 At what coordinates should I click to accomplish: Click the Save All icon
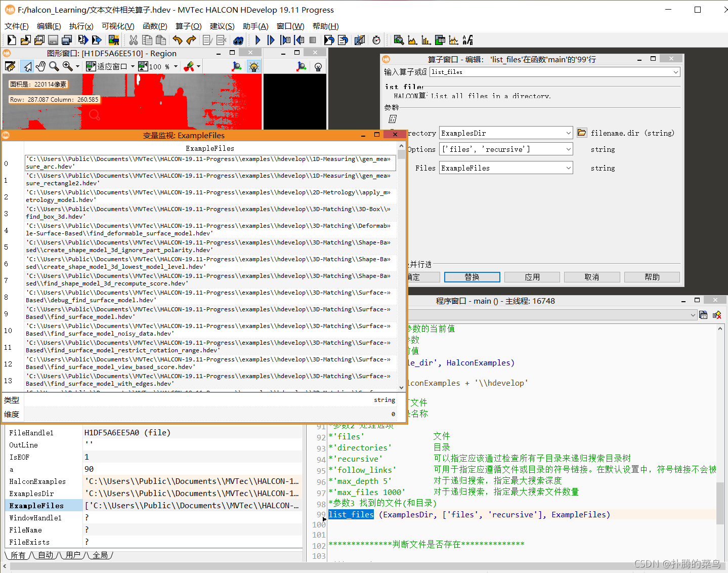point(66,40)
